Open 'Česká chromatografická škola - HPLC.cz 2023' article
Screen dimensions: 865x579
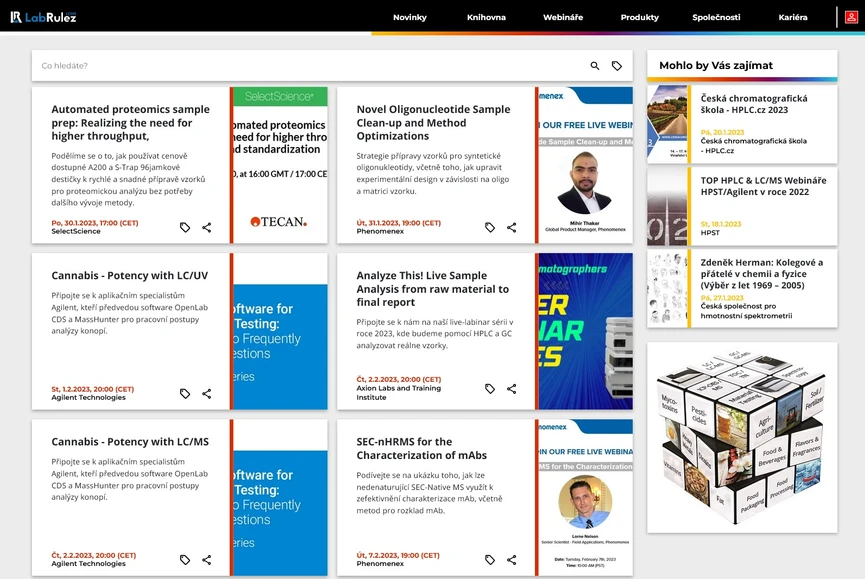click(754, 104)
